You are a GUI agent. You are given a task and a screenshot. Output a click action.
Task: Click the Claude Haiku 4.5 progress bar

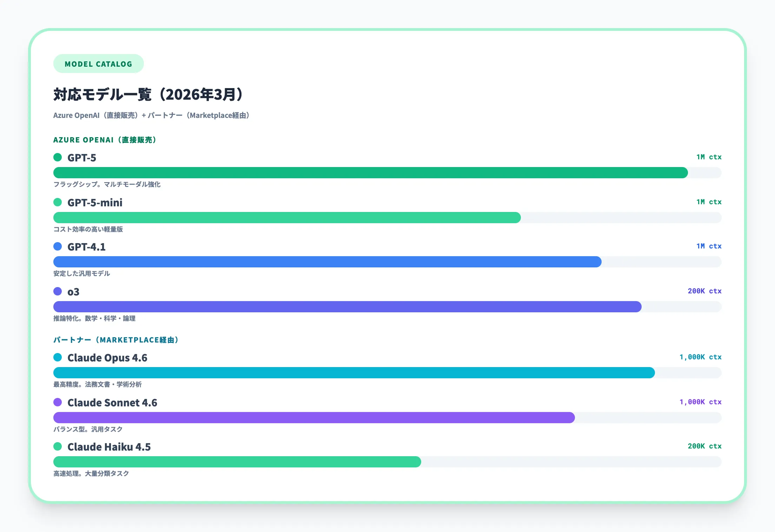tap(237, 462)
